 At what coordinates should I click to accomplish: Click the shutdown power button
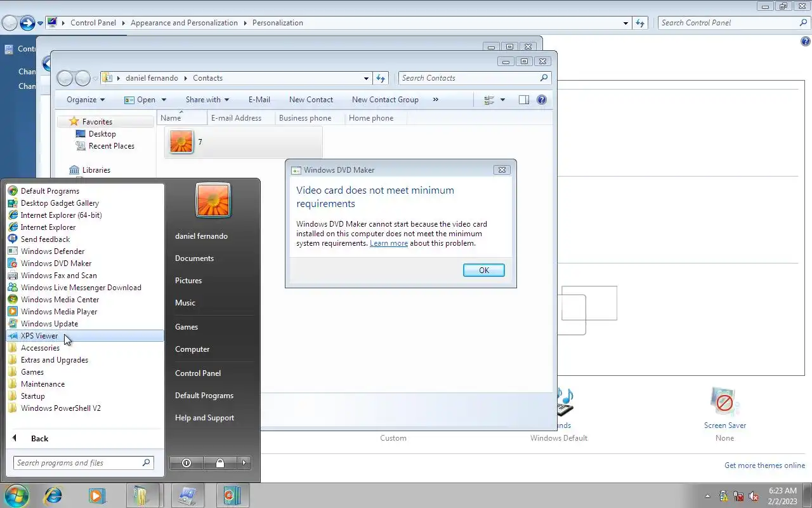[187, 463]
